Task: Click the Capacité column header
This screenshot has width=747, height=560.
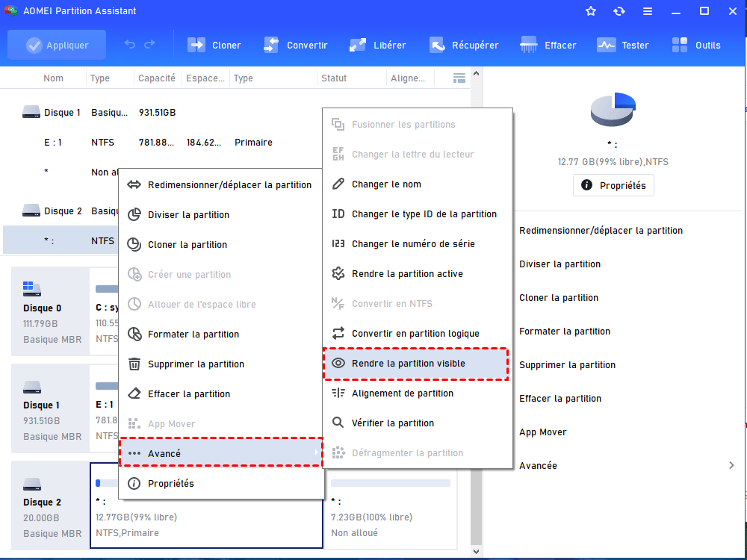Action: 157,78
